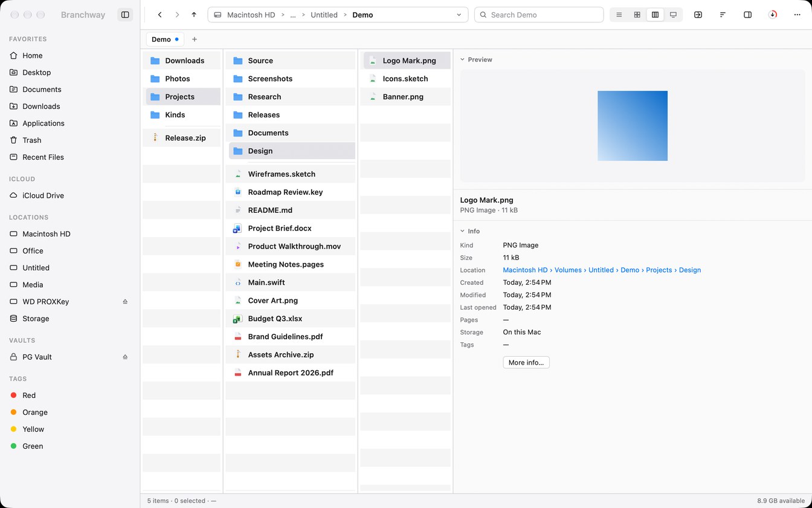Switch to gallery view
812x508 pixels.
(x=673, y=15)
